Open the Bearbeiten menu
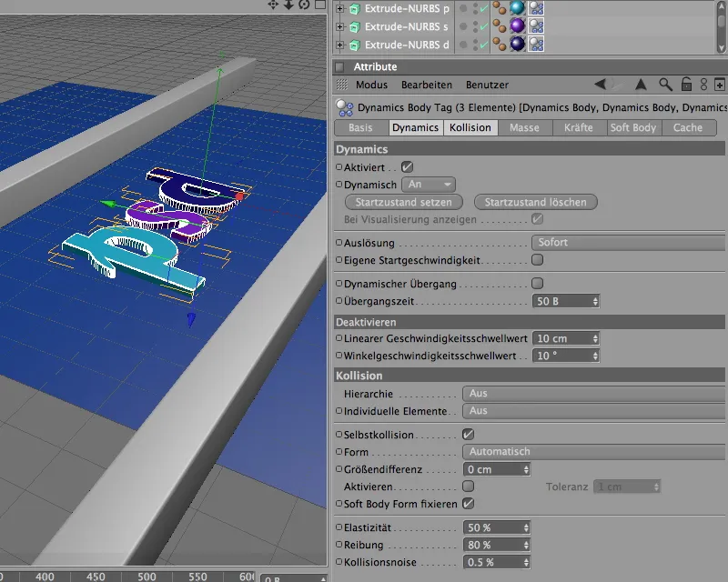 (427, 85)
